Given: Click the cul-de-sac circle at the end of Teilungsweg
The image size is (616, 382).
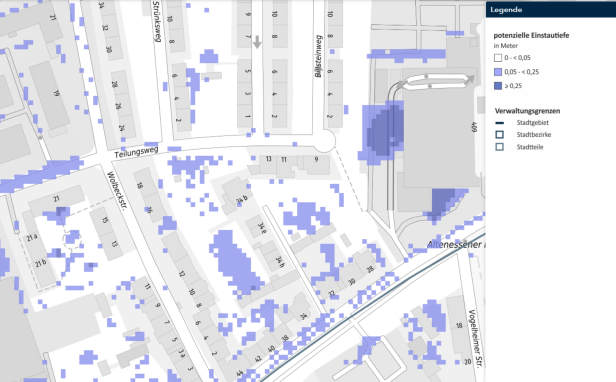Looking at the screenshot, I should (x=324, y=141).
